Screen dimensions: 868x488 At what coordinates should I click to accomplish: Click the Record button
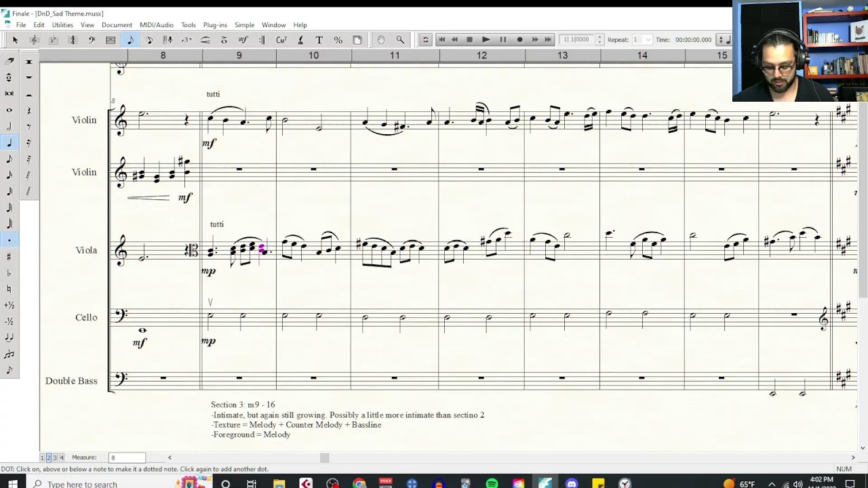point(519,40)
